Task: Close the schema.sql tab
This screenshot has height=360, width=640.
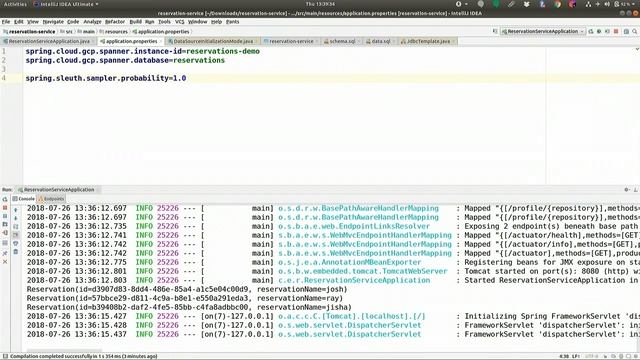Action: click(x=359, y=41)
